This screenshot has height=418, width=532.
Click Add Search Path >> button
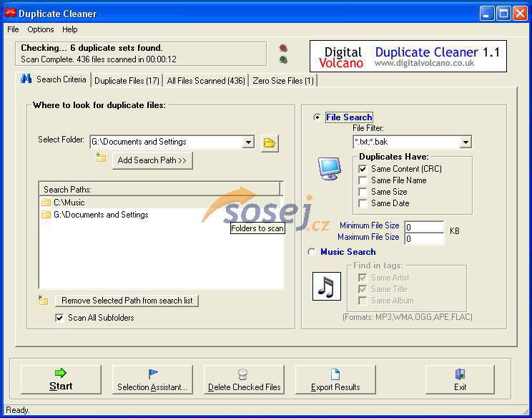(152, 160)
